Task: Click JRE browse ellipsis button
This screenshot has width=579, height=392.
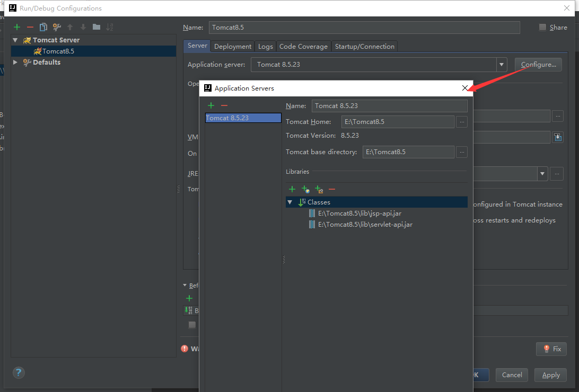Action: [557, 174]
